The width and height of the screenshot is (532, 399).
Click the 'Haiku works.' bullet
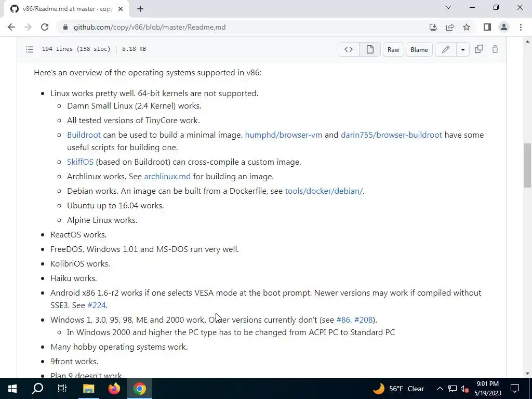click(74, 278)
